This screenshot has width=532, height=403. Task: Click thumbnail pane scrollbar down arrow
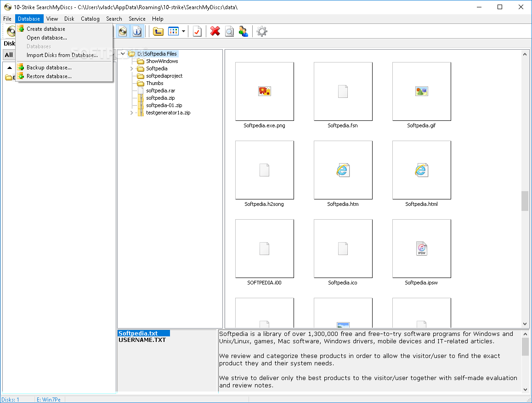click(x=525, y=324)
